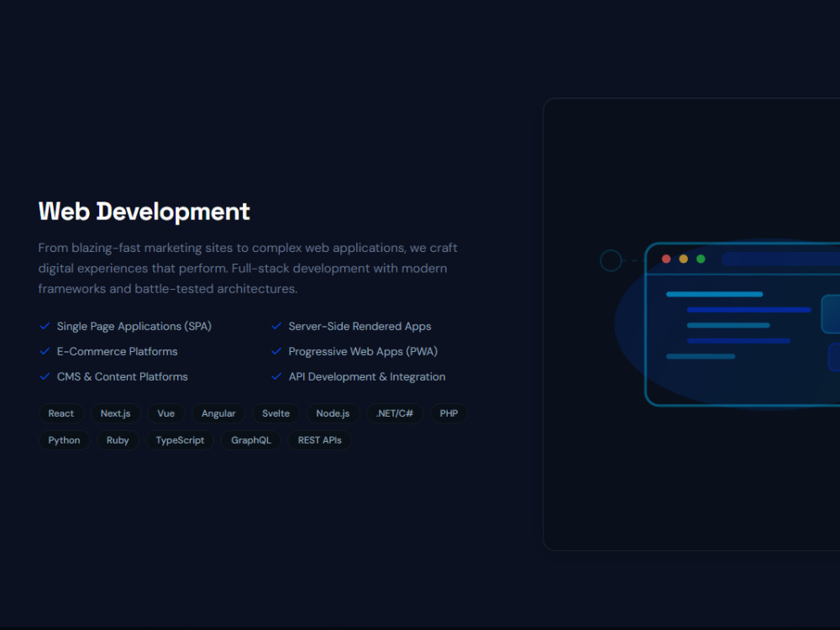Click the red dot in browser illustration
This screenshot has width=840, height=630.
tap(666, 260)
